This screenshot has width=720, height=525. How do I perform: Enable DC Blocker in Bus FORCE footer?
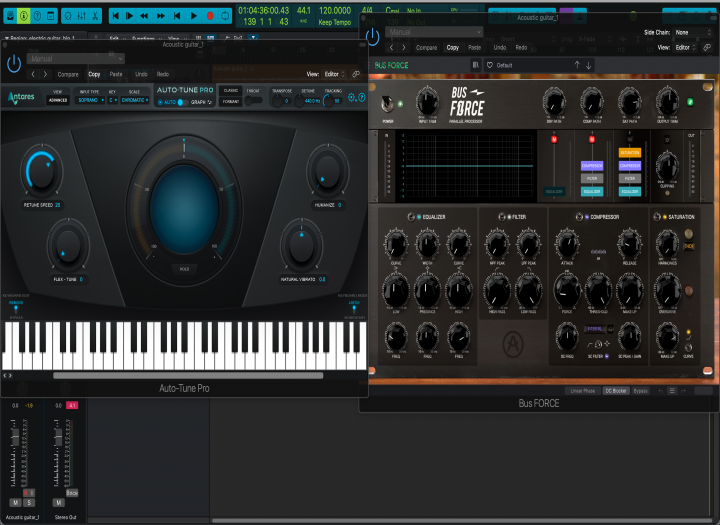pos(615,391)
